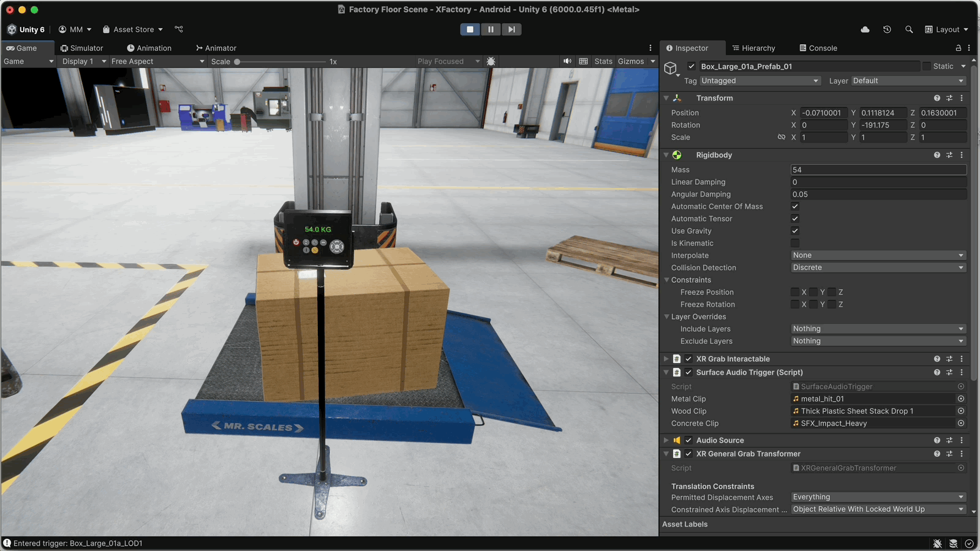Toggle the Static checkbox
980x551 pixels.
click(x=927, y=66)
